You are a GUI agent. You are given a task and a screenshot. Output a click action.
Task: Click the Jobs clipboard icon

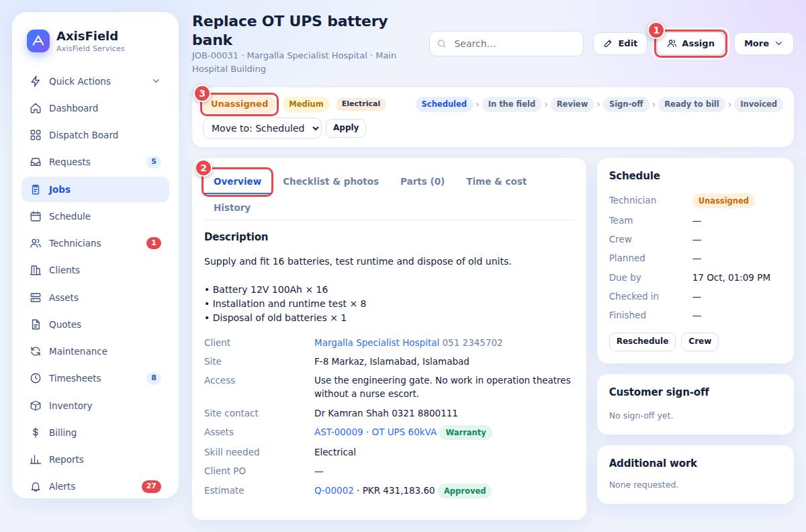click(36, 189)
